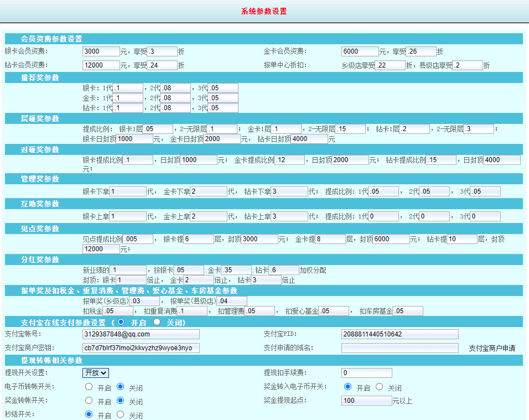Screen dimensions: 529x420
Task: Enable 电子币转帐开关 with 开启 radio
Action: click(89, 387)
